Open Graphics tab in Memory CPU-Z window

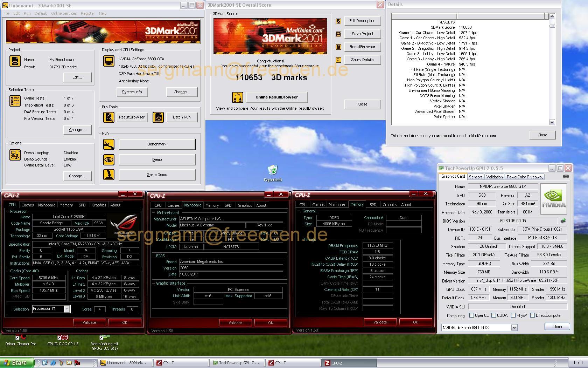tap(390, 205)
